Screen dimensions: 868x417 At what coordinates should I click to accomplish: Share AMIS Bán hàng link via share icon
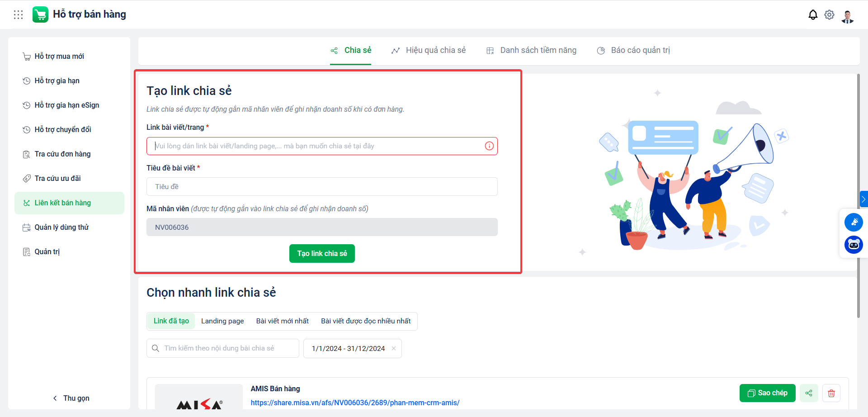coord(809,393)
